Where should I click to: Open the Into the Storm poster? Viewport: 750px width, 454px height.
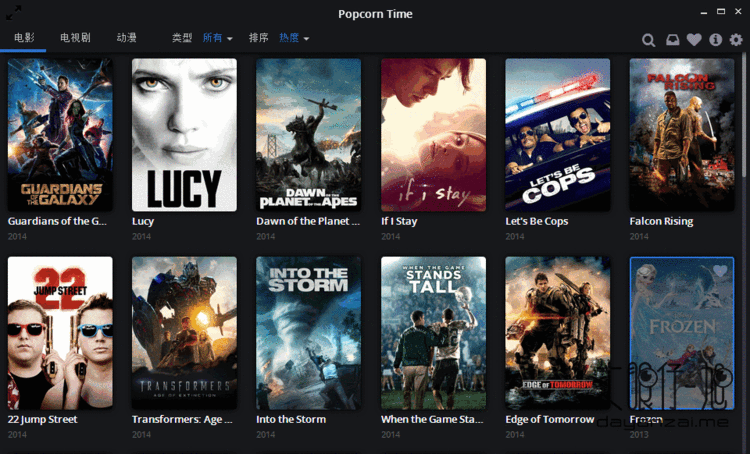pos(309,333)
